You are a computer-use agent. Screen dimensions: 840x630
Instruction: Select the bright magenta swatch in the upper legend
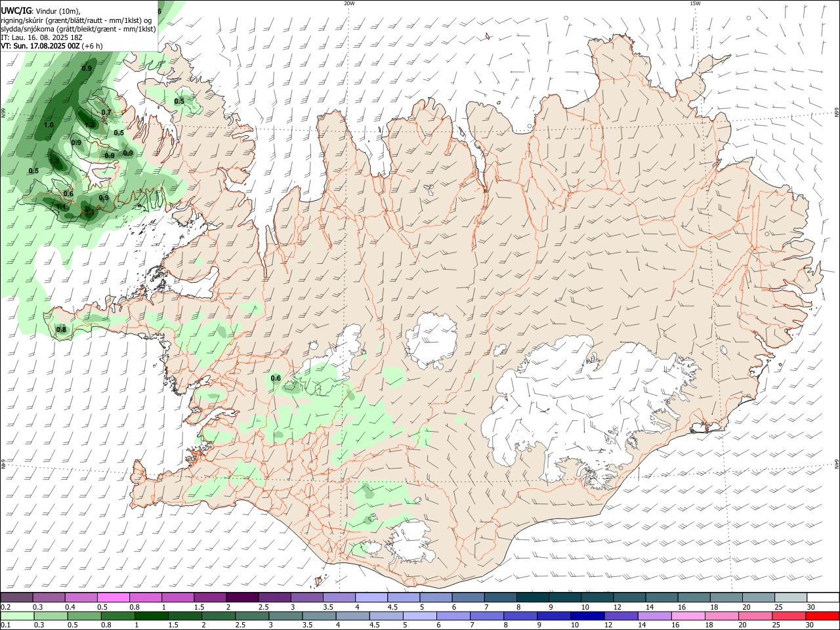(114, 597)
